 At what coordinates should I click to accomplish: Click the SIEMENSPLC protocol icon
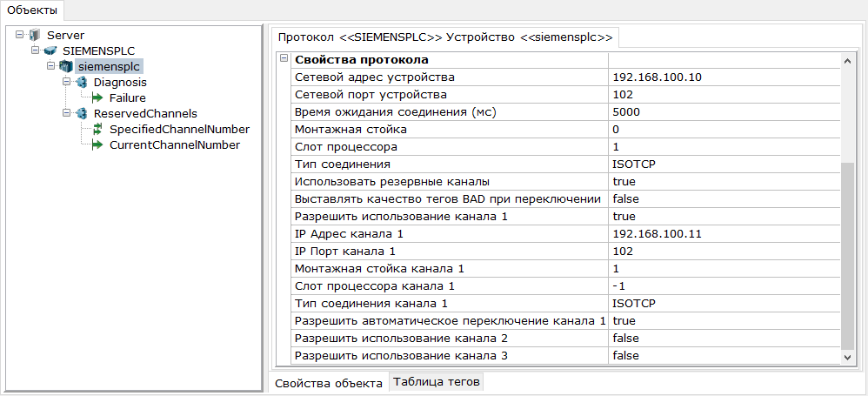click(x=50, y=50)
